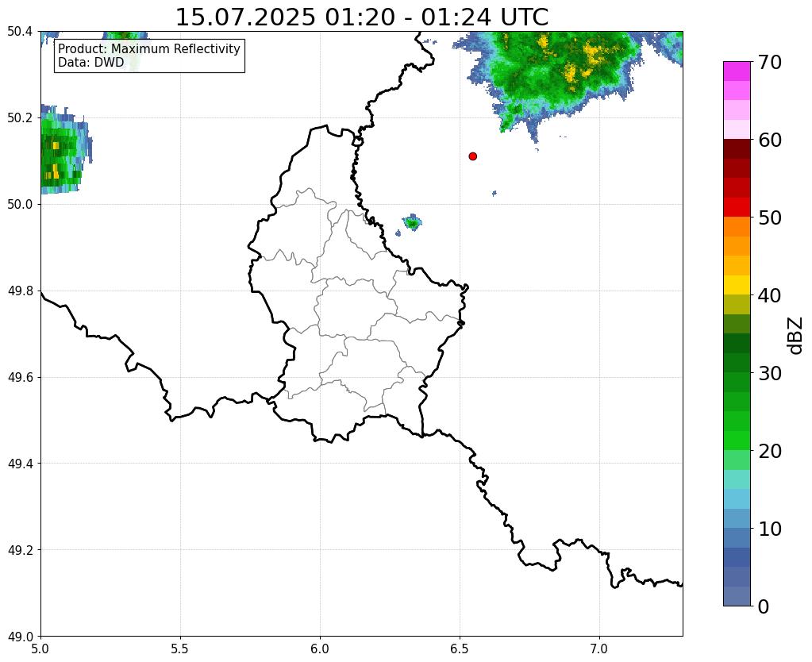Click the 7.0 longitude tick label
The image size is (812, 662).
(599, 649)
